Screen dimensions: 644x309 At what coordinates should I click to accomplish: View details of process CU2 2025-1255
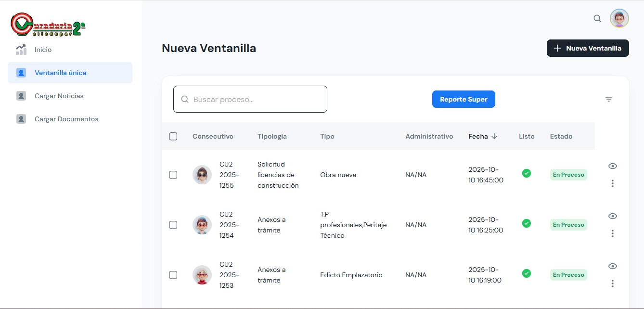coord(612,166)
